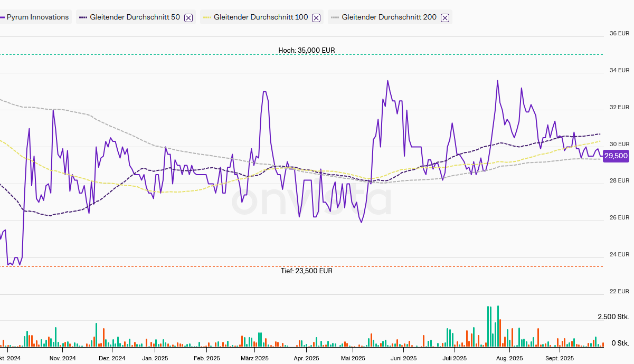
Task: Click März 2025 on the time axis
Action: tap(254, 358)
